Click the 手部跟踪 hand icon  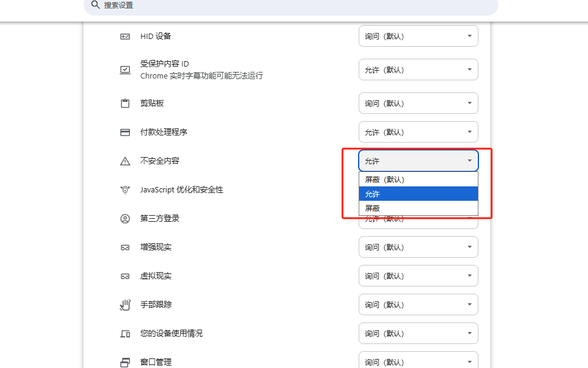125,304
